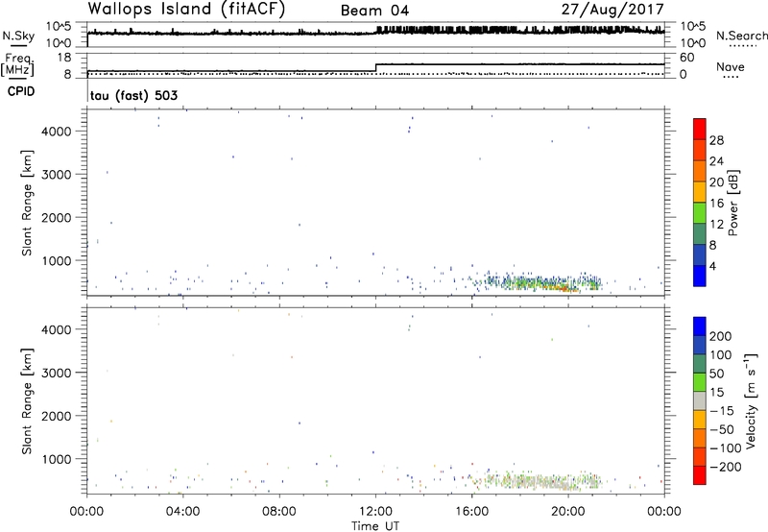Click the frequency step-up at 12:00
Screen dimensions: 768x532
(x=375, y=67)
